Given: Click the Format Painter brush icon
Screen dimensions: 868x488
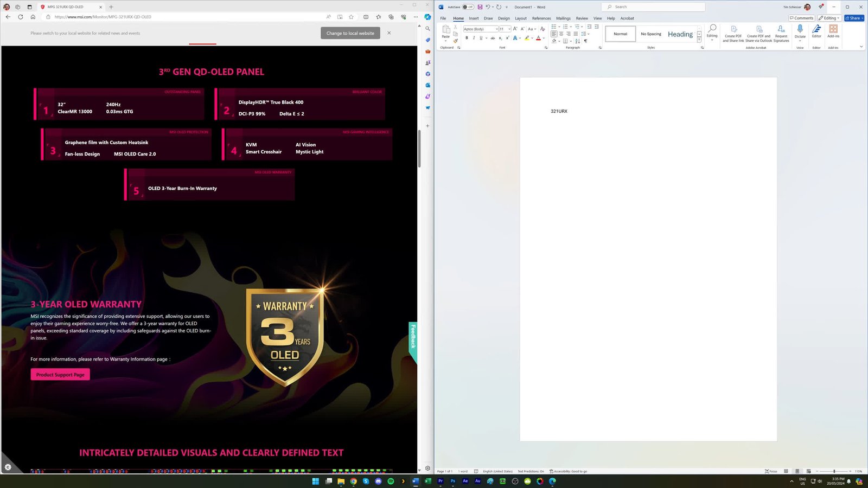Looking at the screenshot, I should tap(455, 41).
